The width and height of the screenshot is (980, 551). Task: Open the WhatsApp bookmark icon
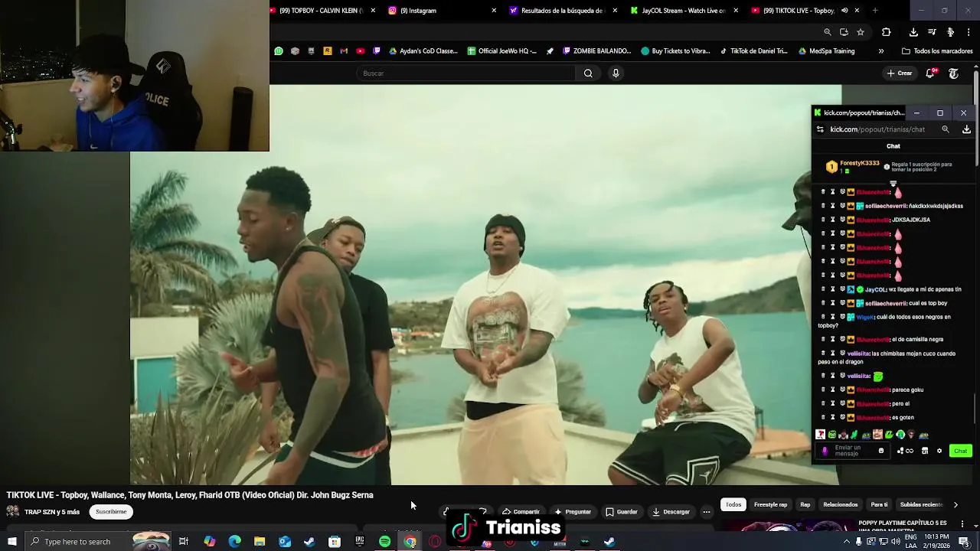tap(279, 51)
